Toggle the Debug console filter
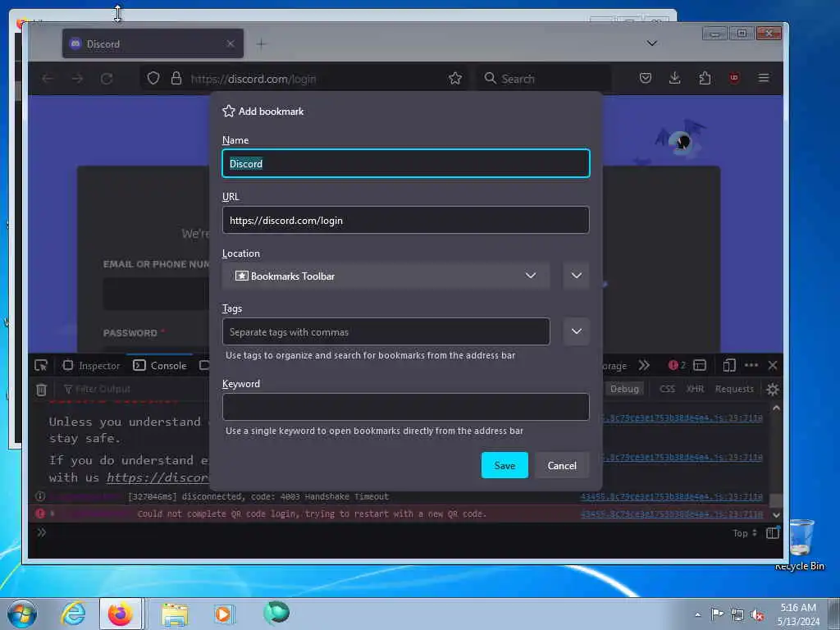This screenshot has height=630, width=840. (624, 389)
